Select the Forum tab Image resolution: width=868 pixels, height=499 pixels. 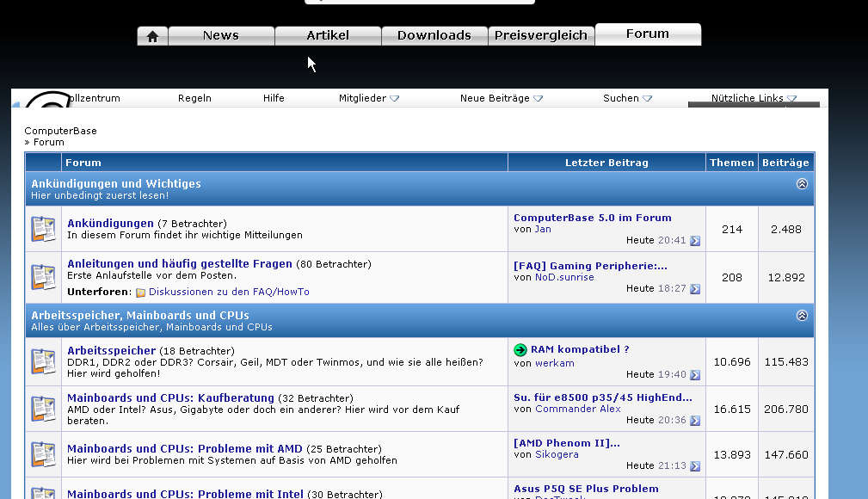pyautogui.click(x=648, y=34)
